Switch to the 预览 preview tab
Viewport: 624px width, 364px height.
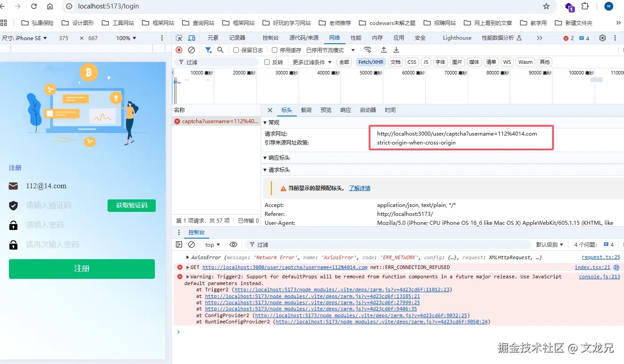tap(326, 110)
